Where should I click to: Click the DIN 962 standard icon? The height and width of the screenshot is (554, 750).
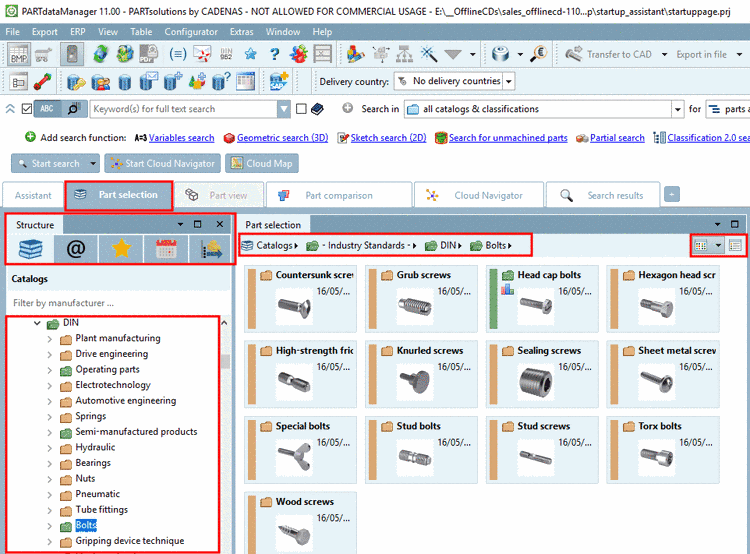[x=226, y=54]
